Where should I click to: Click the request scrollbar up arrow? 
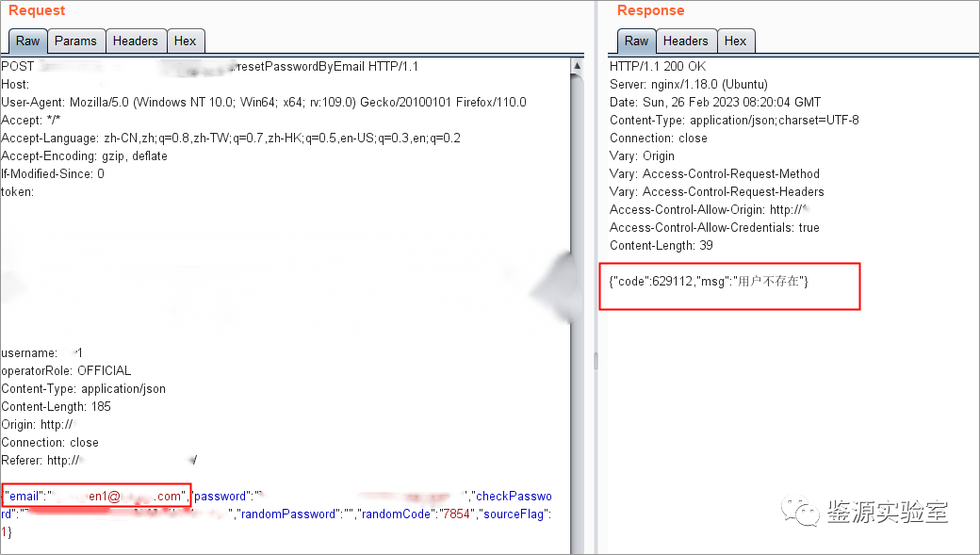577,66
